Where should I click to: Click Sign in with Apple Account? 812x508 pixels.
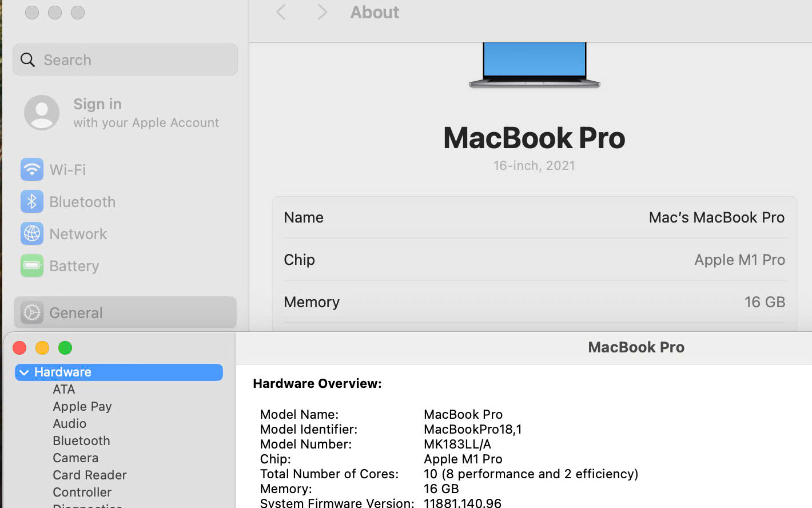click(x=146, y=113)
